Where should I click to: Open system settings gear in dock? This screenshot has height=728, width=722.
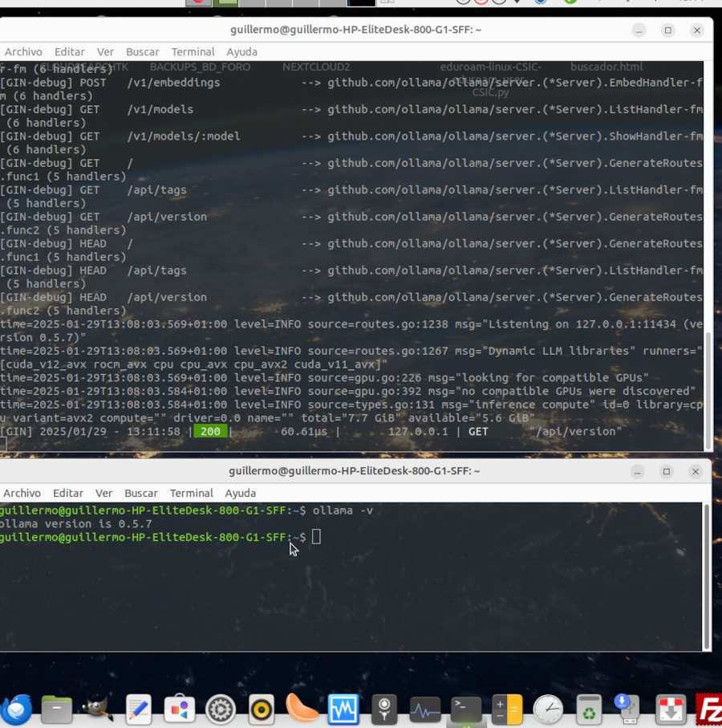tap(221, 710)
